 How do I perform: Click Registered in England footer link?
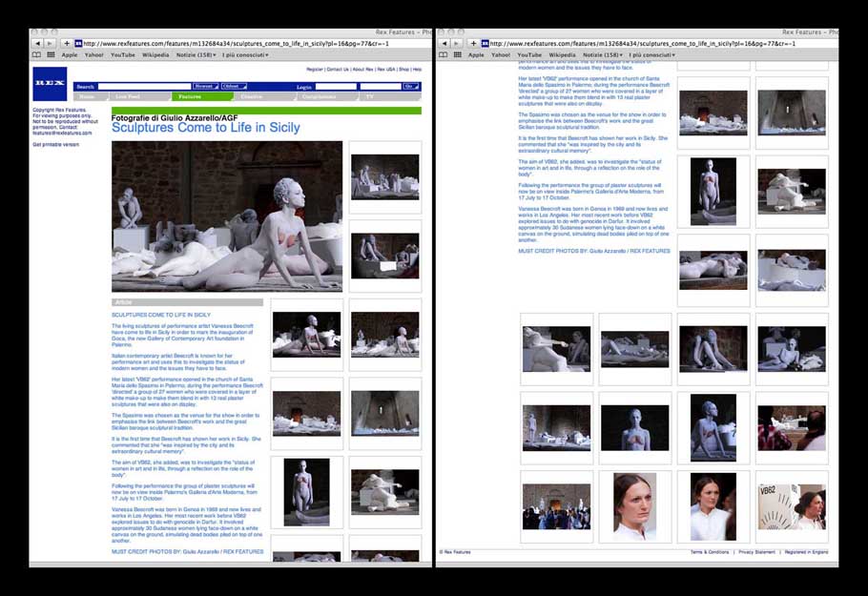pos(807,552)
